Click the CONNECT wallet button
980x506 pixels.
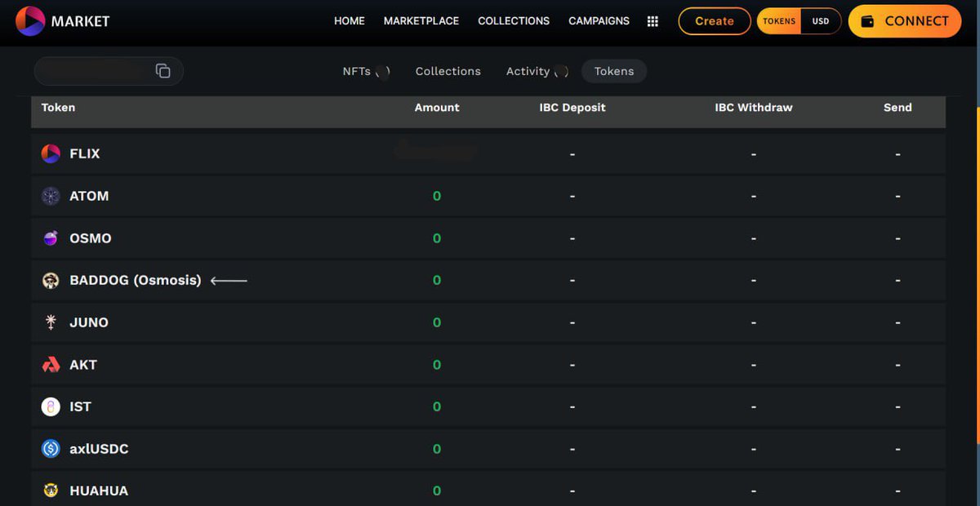(x=905, y=21)
